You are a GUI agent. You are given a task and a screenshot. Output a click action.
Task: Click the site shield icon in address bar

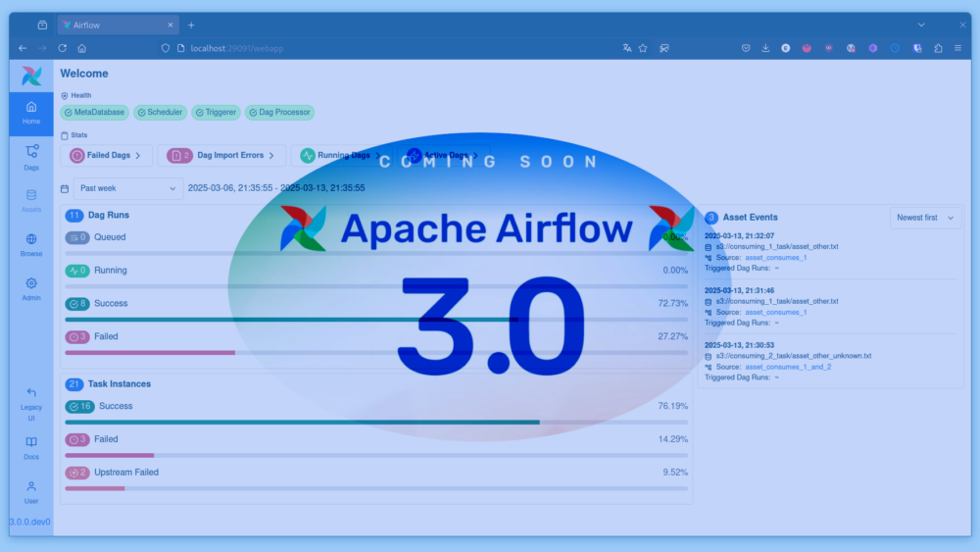166,48
